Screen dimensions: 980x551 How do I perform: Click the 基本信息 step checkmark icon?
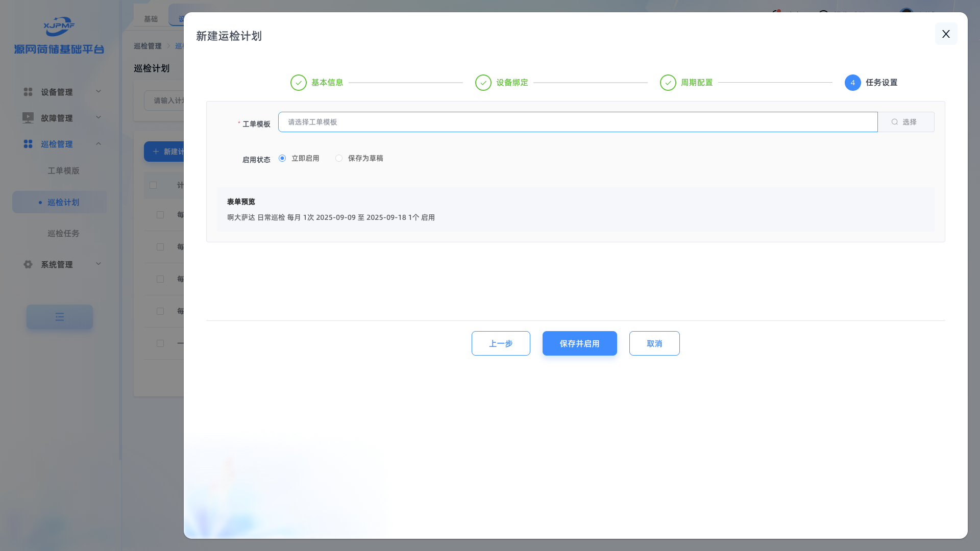[299, 83]
